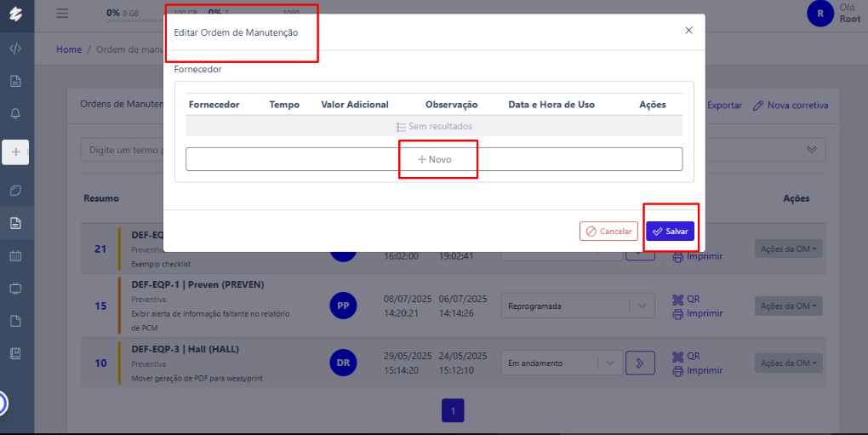Open the calendar icon in the sidebar

tap(15, 255)
